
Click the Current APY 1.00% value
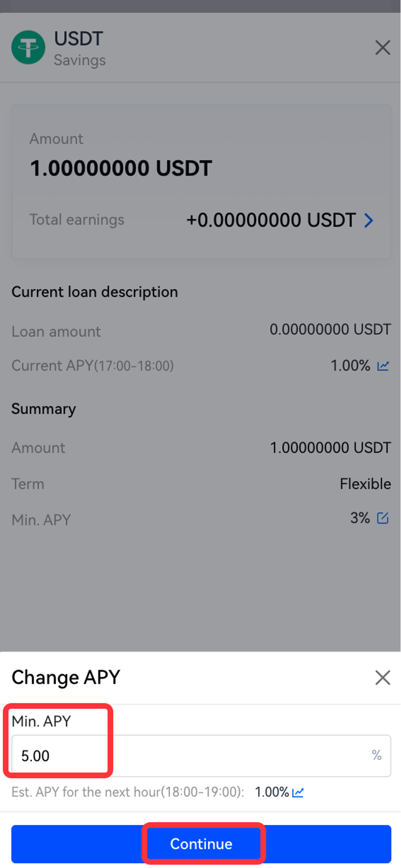(350, 366)
